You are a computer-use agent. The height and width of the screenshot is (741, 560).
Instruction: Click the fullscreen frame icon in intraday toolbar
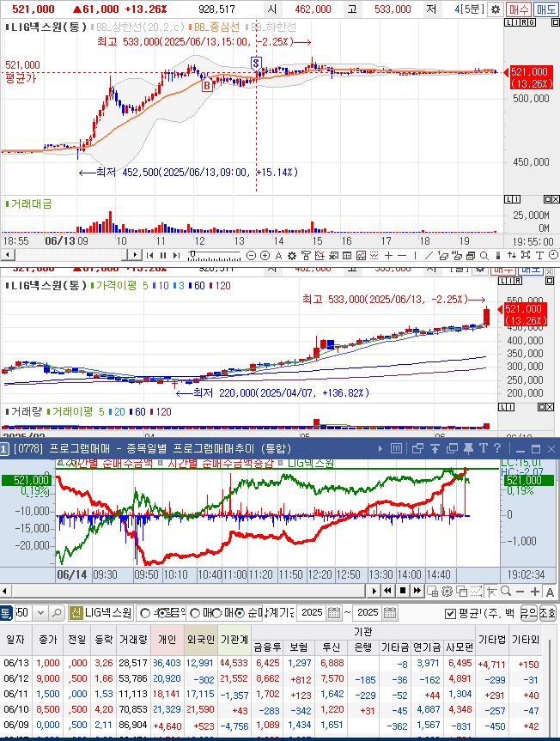click(x=526, y=256)
